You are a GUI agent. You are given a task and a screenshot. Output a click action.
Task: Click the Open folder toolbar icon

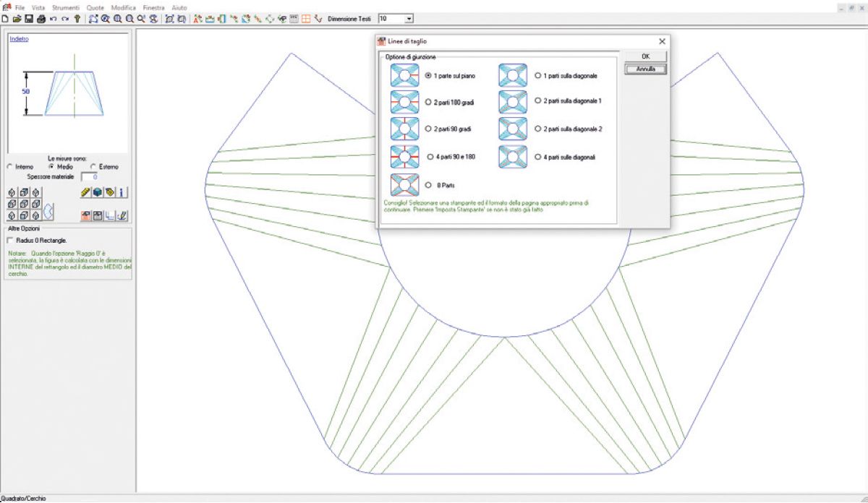[x=17, y=18]
